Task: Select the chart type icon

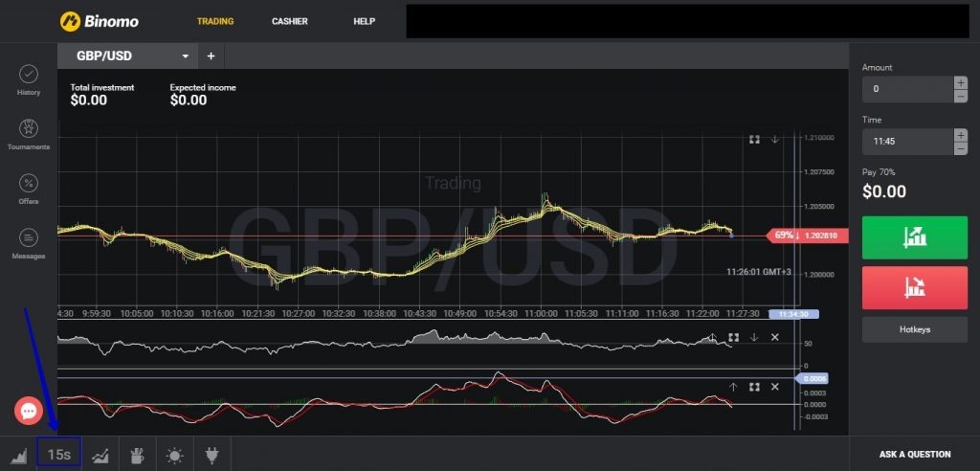Action: click(19, 455)
